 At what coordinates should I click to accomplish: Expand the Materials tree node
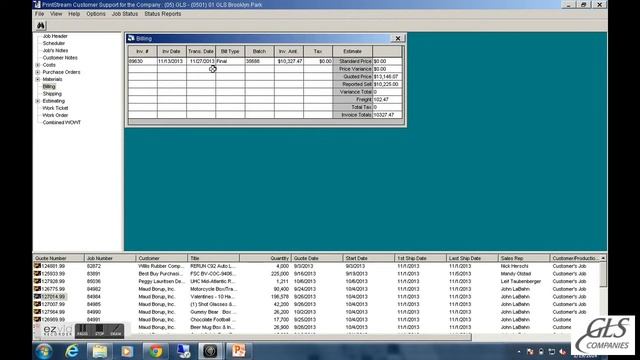(x=38, y=79)
